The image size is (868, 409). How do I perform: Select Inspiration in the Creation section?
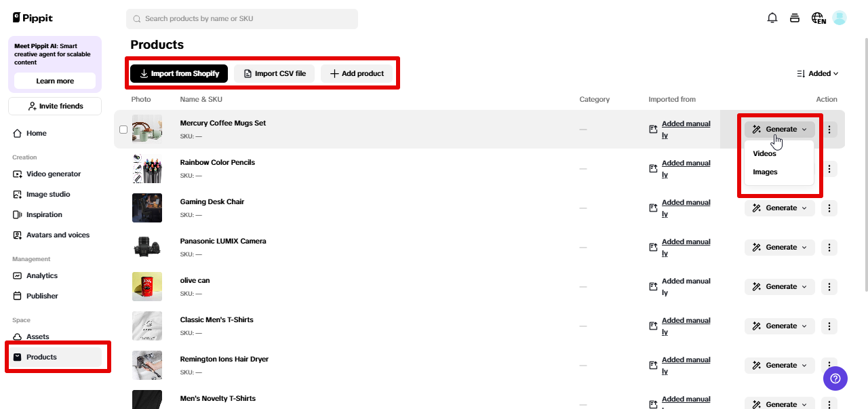[x=43, y=214]
